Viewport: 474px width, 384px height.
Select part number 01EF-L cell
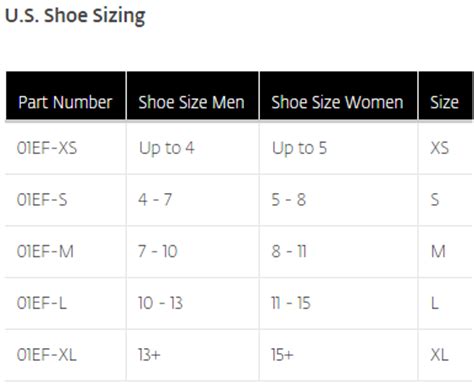tap(66, 303)
